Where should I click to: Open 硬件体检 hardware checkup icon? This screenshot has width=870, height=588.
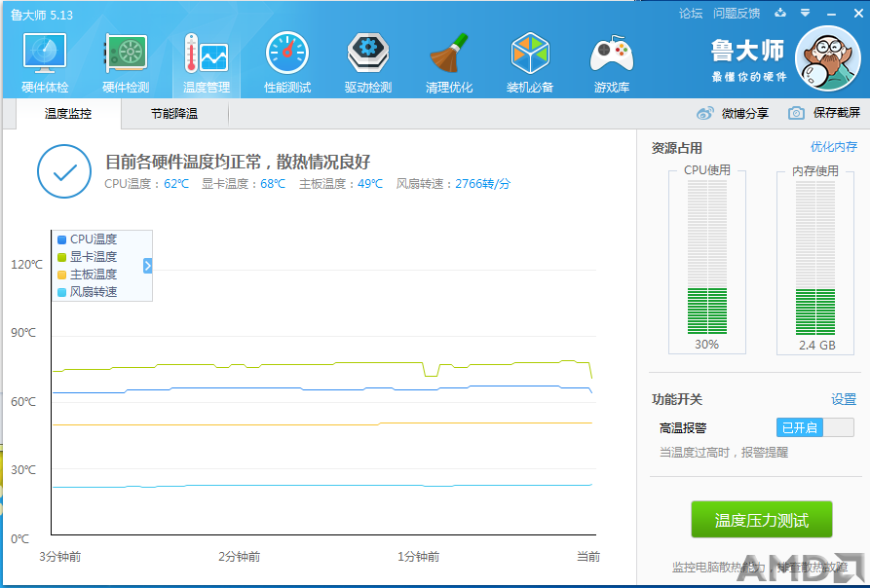tap(45, 54)
